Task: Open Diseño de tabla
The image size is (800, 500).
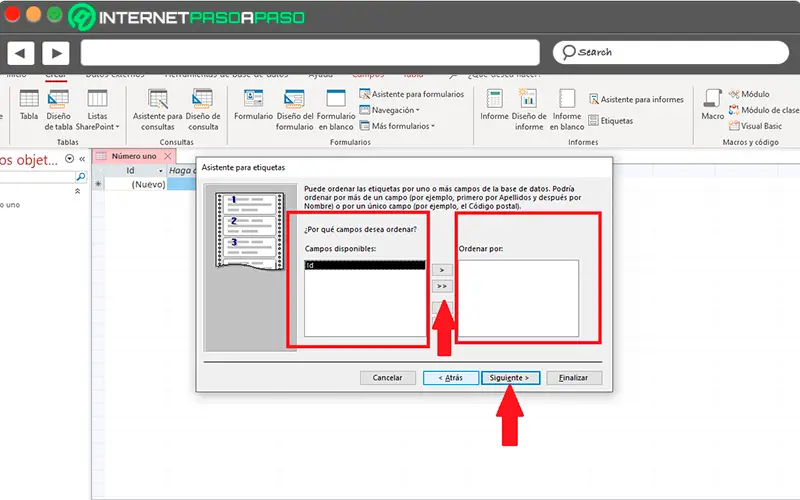Action: tap(58, 110)
